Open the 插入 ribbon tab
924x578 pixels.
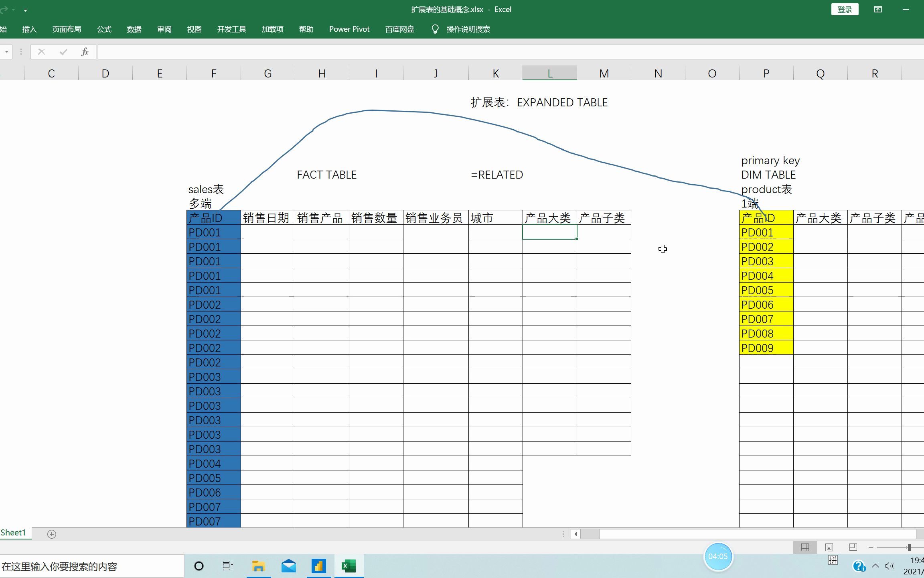click(x=29, y=29)
